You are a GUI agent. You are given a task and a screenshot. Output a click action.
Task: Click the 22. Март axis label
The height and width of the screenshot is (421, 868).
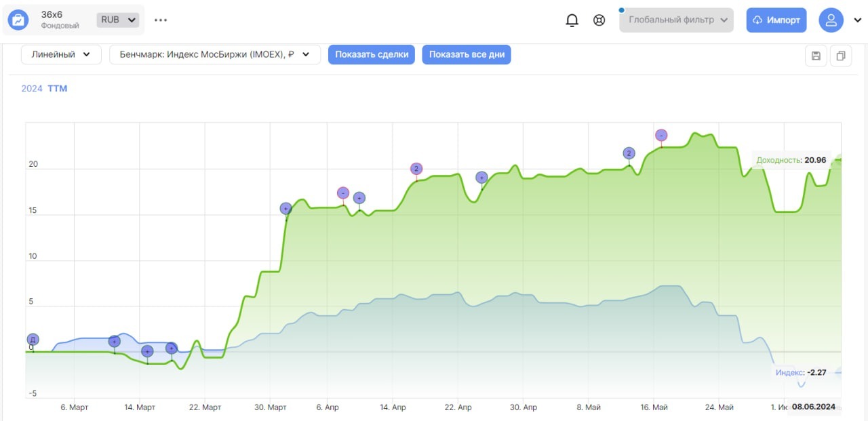[x=204, y=407]
